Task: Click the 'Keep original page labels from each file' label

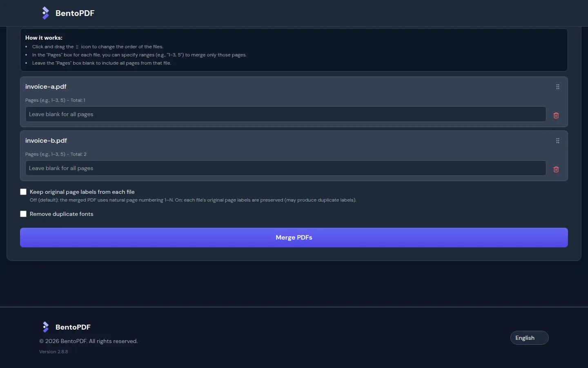Action: [82, 192]
